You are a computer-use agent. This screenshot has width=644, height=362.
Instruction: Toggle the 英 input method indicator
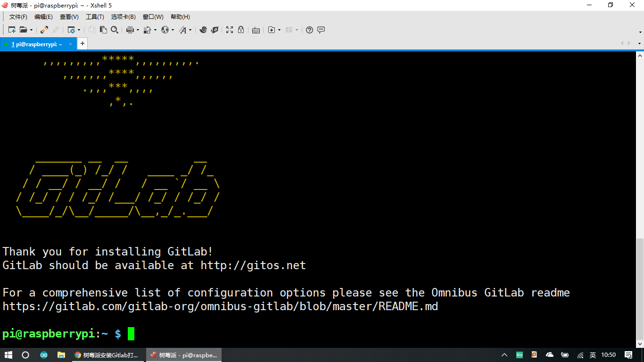pyautogui.click(x=593, y=355)
